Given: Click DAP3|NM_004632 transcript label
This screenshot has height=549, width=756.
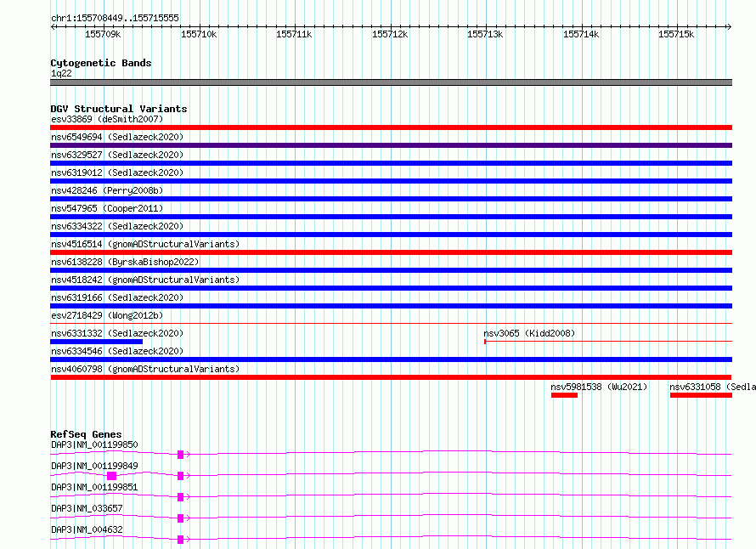Looking at the screenshot, I should (x=87, y=529).
